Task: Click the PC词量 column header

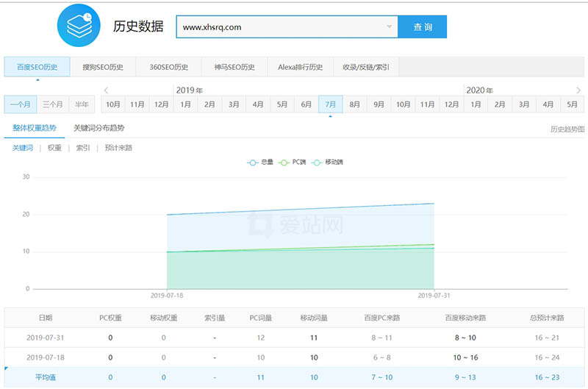Action: click(261, 318)
